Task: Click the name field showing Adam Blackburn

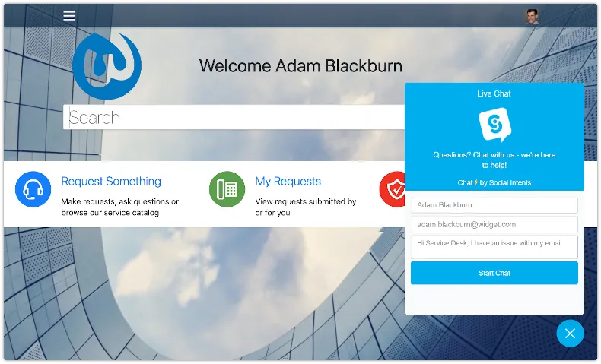Action: point(494,204)
